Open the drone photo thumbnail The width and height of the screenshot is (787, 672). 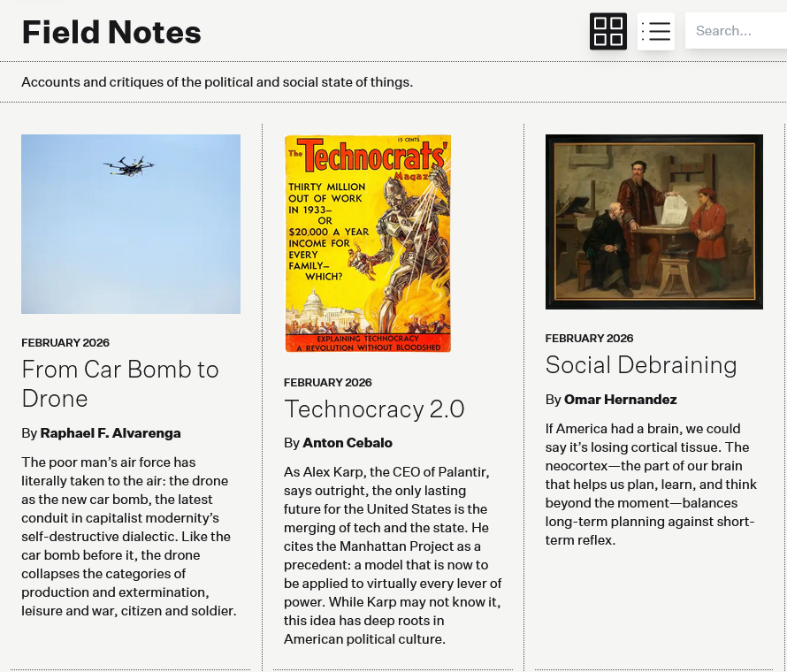[131, 224]
